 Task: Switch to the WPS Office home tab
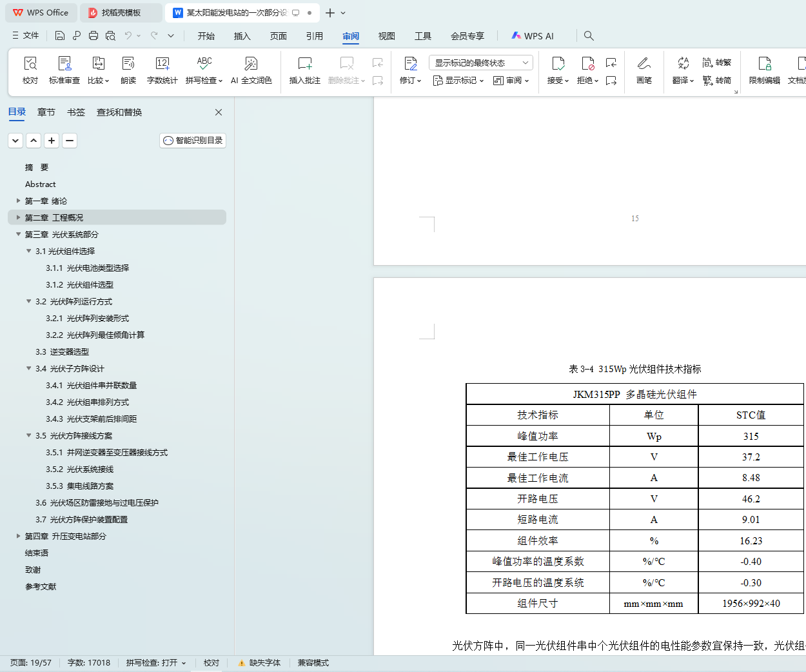pyautogui.click(x=41, y=13)
